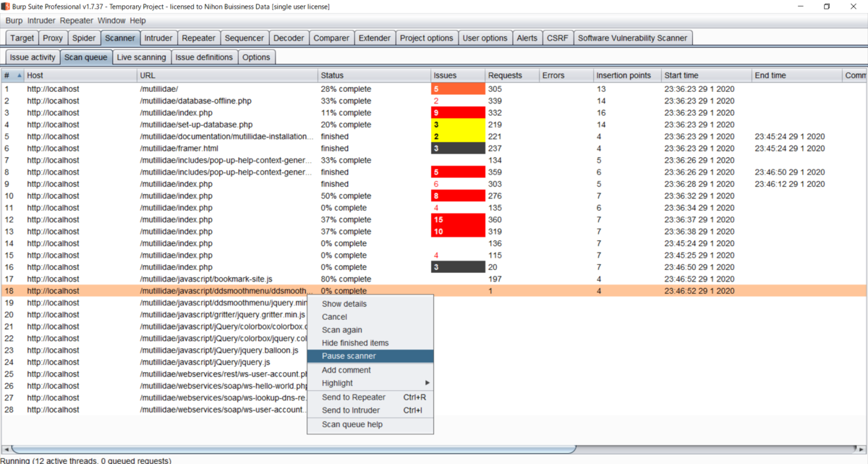Switch to the Sequencer tab
Viewport: 868px width, 464px height.
244,38
